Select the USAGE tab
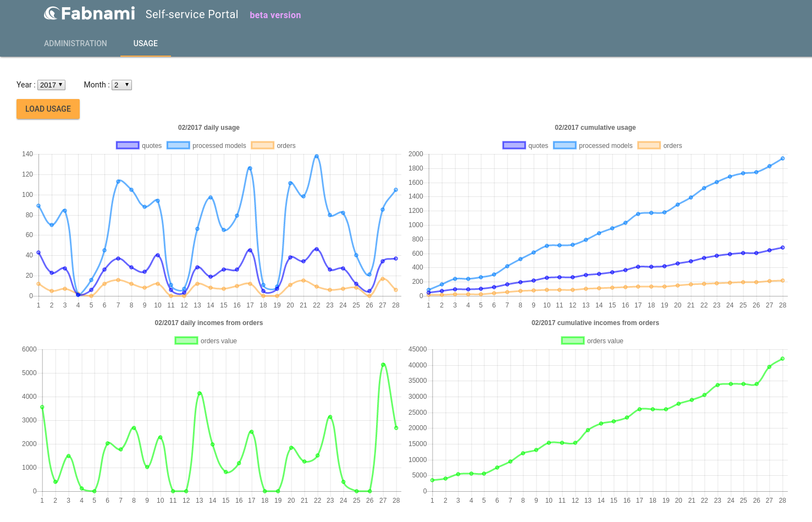This screenshot has width=812, height=522. point(146,43)
